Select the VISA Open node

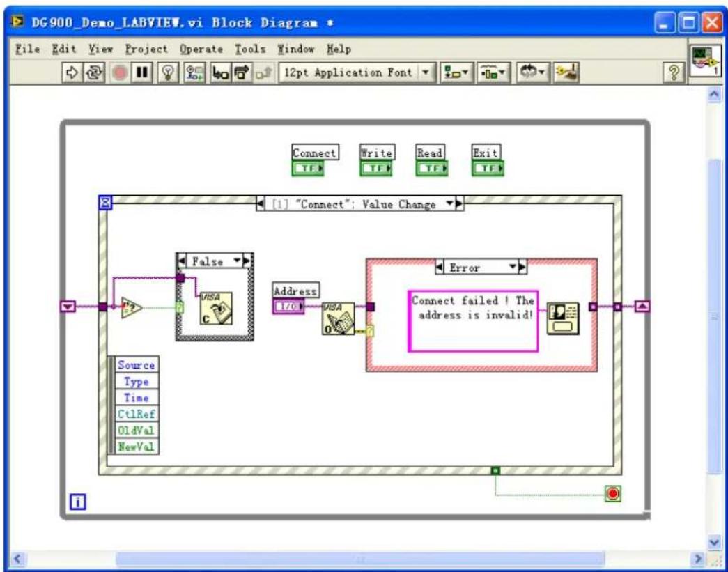[x=338, y=318]
